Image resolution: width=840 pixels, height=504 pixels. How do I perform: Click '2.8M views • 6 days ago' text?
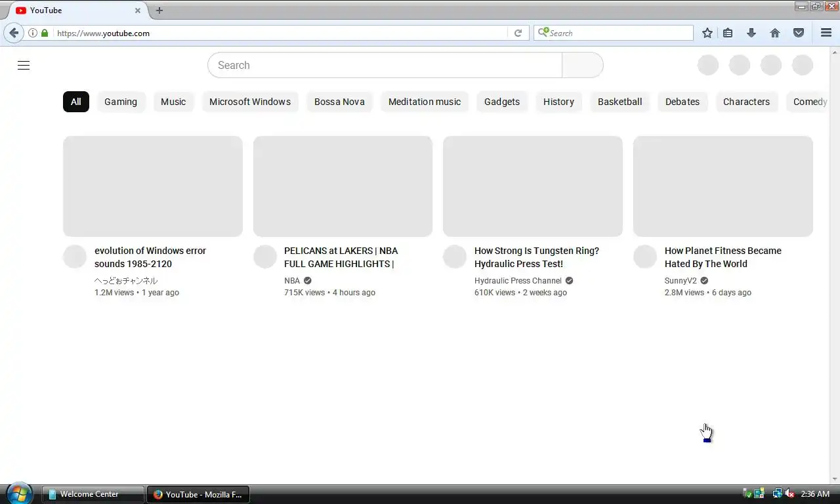coord(708,293)
